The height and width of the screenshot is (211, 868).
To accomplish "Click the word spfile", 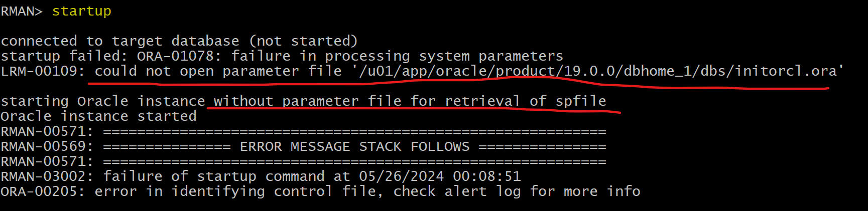I will click(581, 102).
